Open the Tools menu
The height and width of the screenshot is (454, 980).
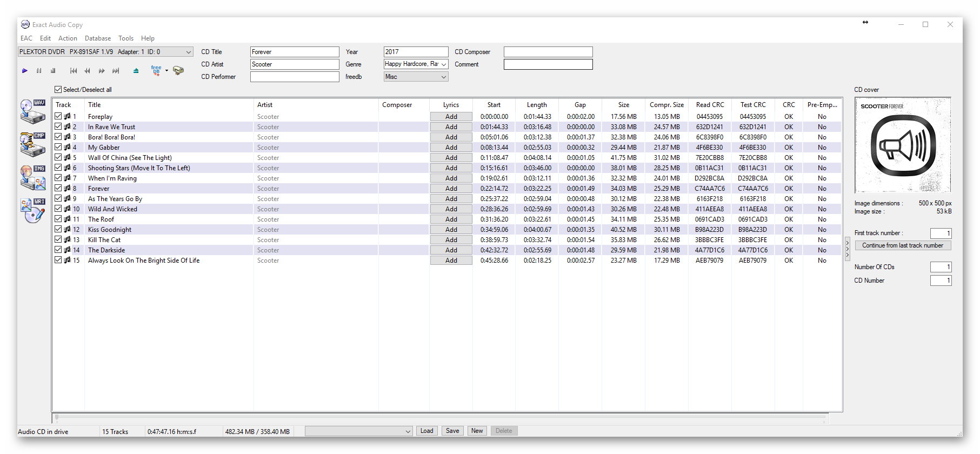coord(126,38)
